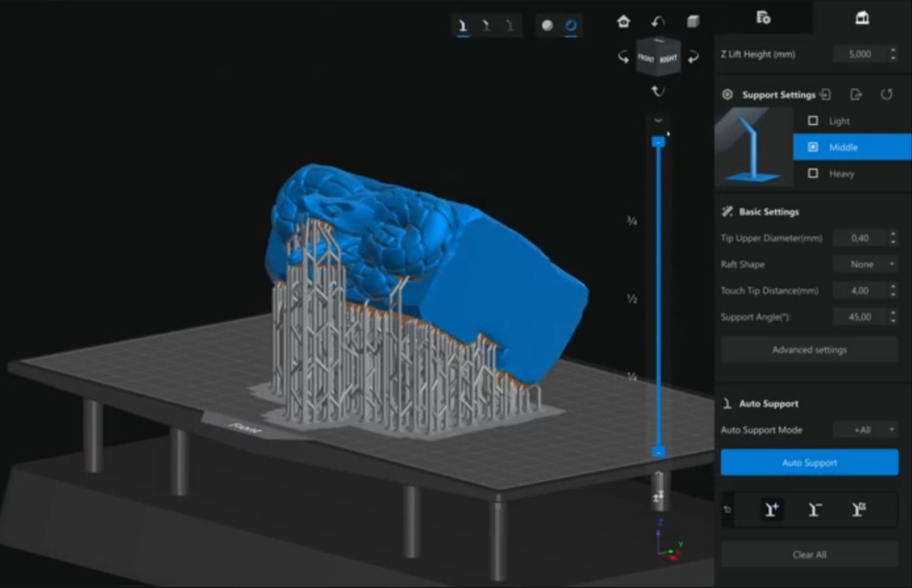
Task: Rotate view using arrow right of cube
Action: pos(693,57)
